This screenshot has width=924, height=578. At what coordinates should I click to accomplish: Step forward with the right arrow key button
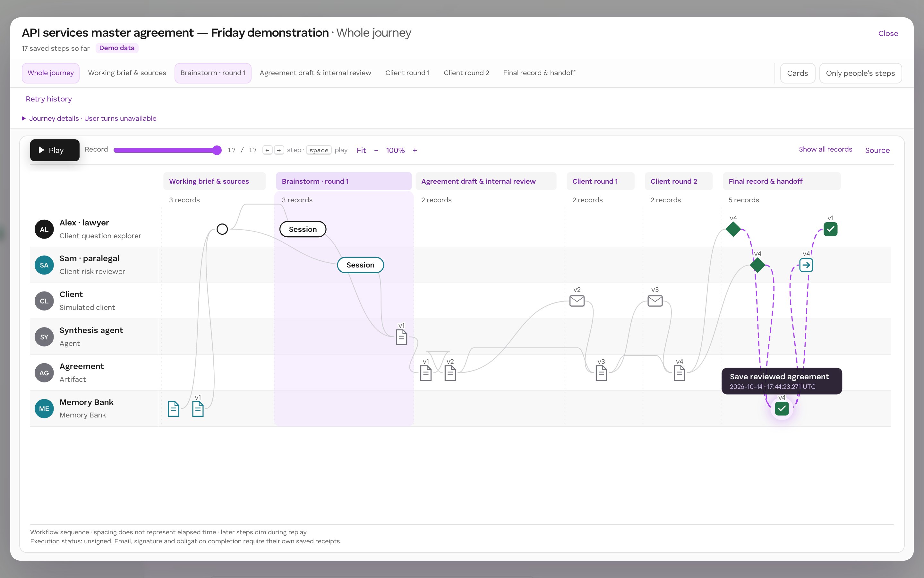(x=279, y=150)
